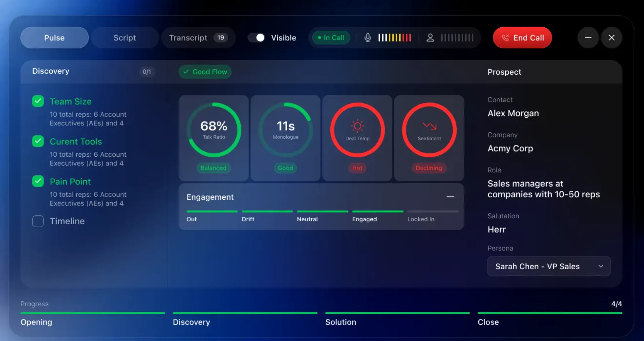Click the sun icon in Deal Temp gauge
Viewport: 644px width, 341px height.
click(357, 126)
